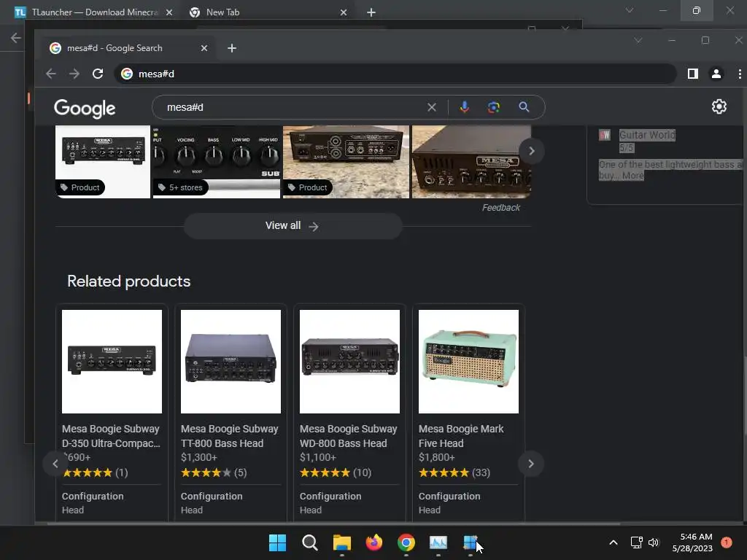The image size is (747, 560).
Task: Switch to mesa#d Google Search tab
Action: point(125,48)
